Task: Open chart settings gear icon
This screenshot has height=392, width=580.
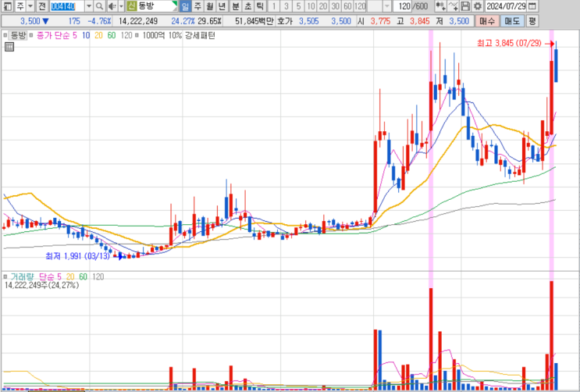Action: click(x=478, y=6)
